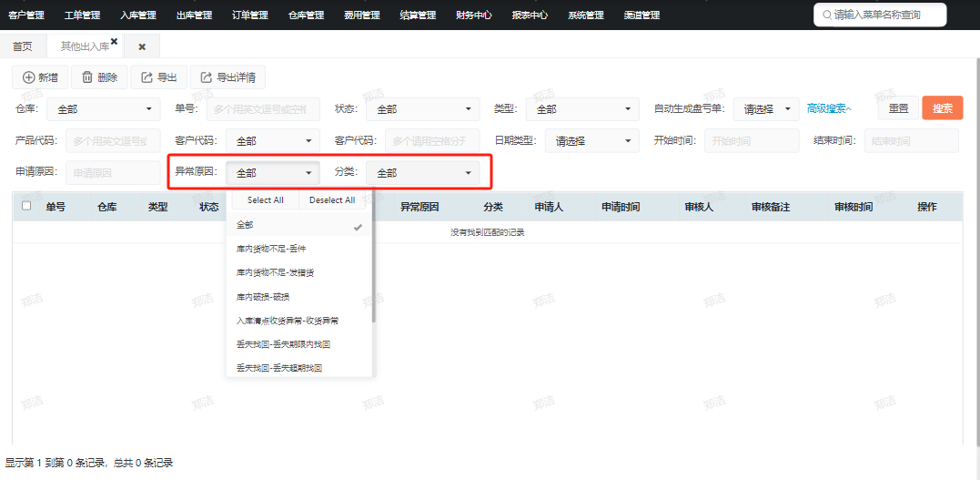Click the 仓库 column header
The height and width of the screenshot is (480, 980).
[107, 207]
